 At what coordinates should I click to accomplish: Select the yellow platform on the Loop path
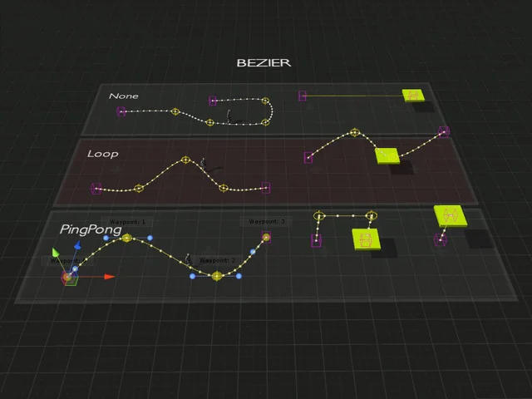point(387,155)
